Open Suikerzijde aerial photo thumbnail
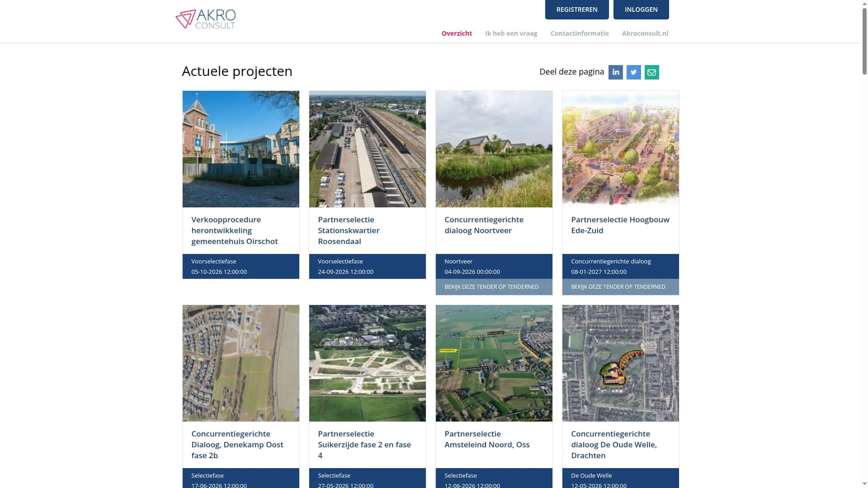Image resolution: width=868 pixels, height=488 pixels. 368,363
